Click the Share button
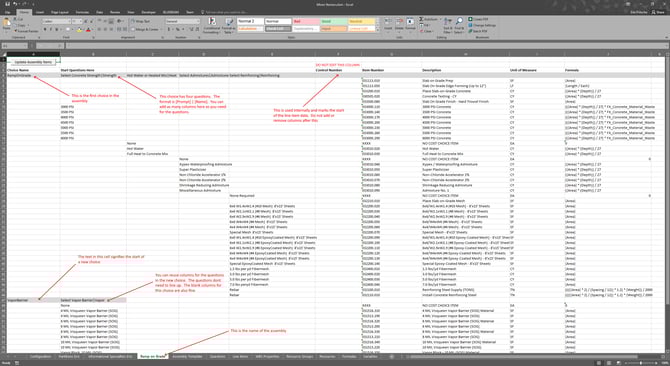This screenshot has height=366, width=670. pos(658,12)
